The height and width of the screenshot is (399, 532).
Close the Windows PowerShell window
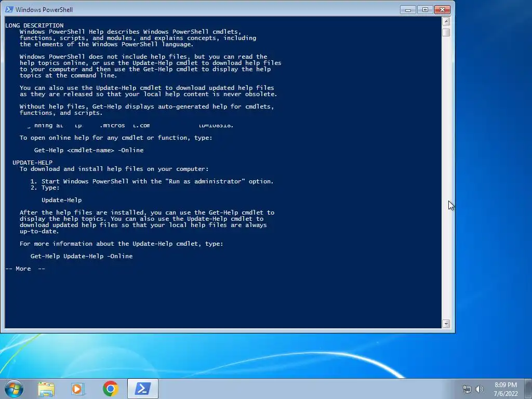(x=442, y=10)
